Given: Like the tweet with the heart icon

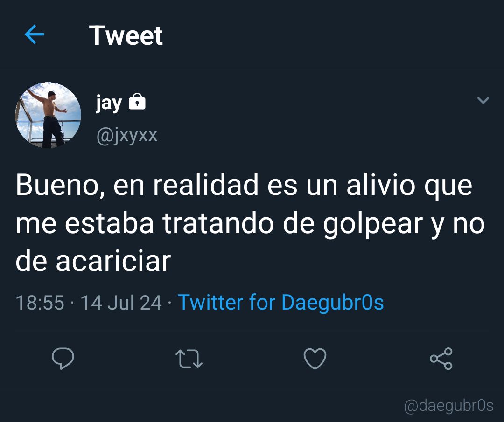Looking at the screenshot, I should point(315,359).
